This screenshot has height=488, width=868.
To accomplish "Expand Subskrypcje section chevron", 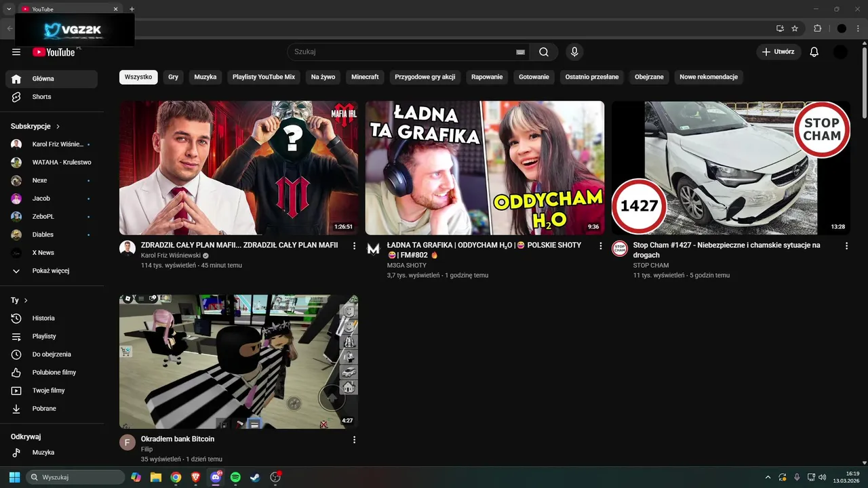I will 58,127.
